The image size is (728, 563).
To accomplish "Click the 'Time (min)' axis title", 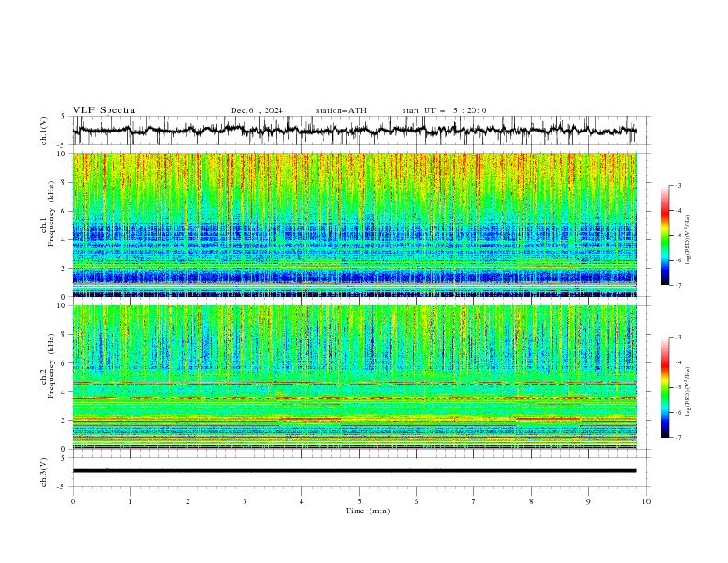I will (368, 511).
